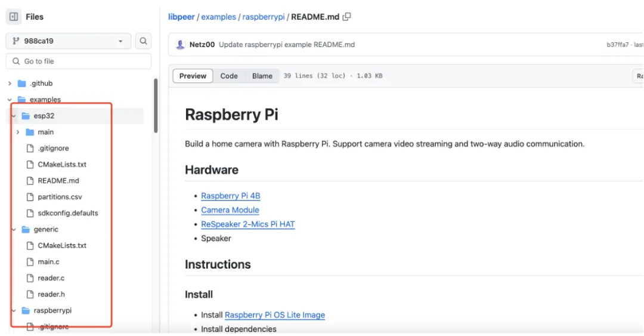
Task: Open commit message 'Update raspberrypi example README.md'
Action: [x=287, y=44]
